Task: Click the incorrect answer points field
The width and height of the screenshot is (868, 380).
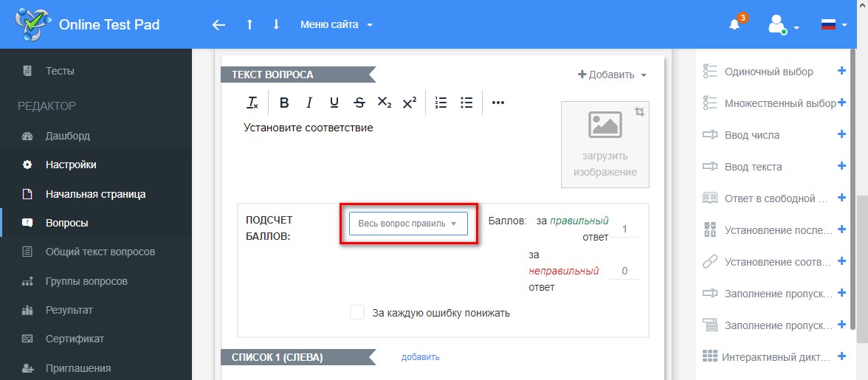Action: point(624,271)
